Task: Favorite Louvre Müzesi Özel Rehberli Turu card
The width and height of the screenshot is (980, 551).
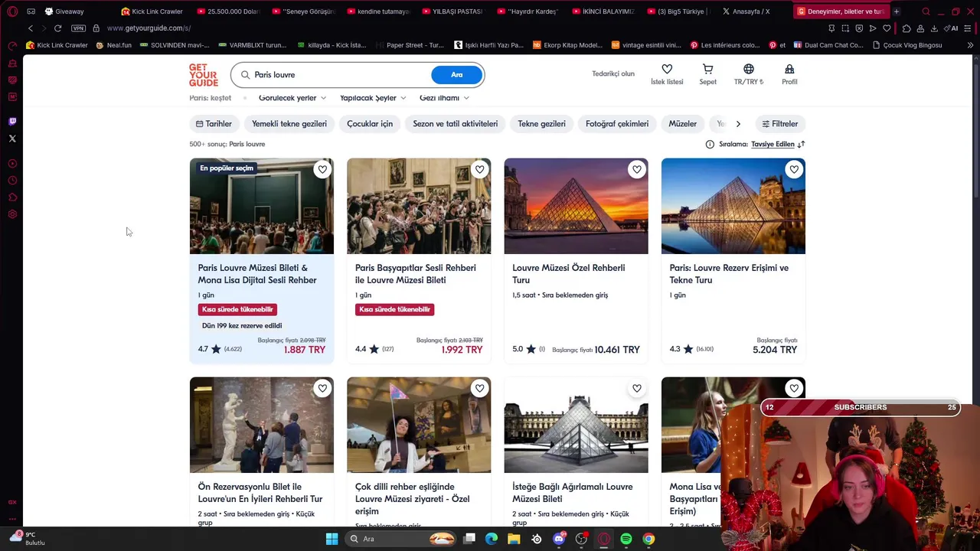Action: pos(637,170)
